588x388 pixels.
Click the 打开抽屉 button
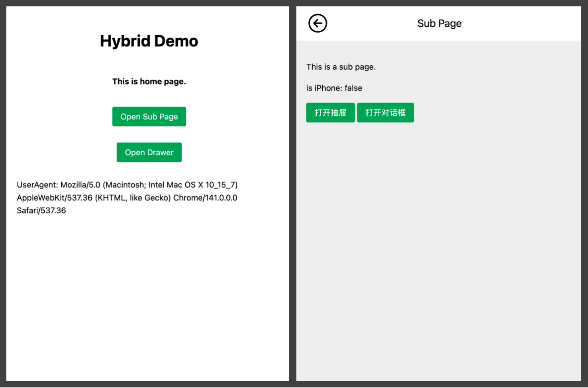pos(330,113)
